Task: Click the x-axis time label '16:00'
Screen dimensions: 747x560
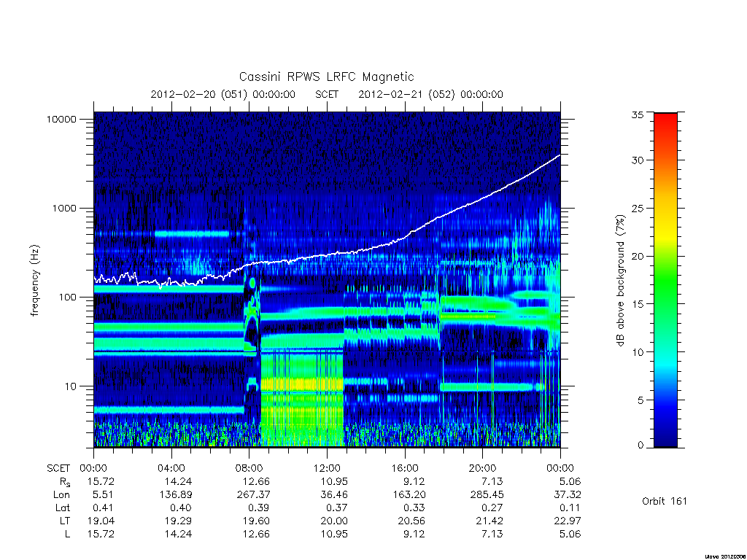Action: 405,469
